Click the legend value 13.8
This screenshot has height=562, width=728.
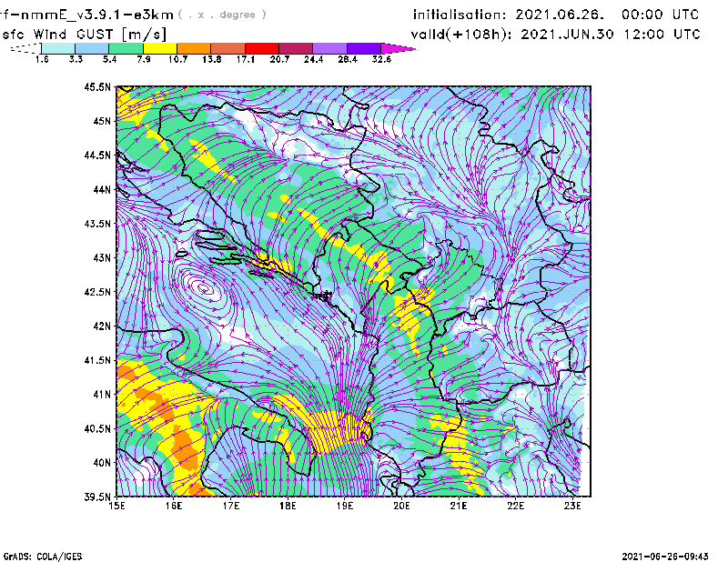click(212, 59)
